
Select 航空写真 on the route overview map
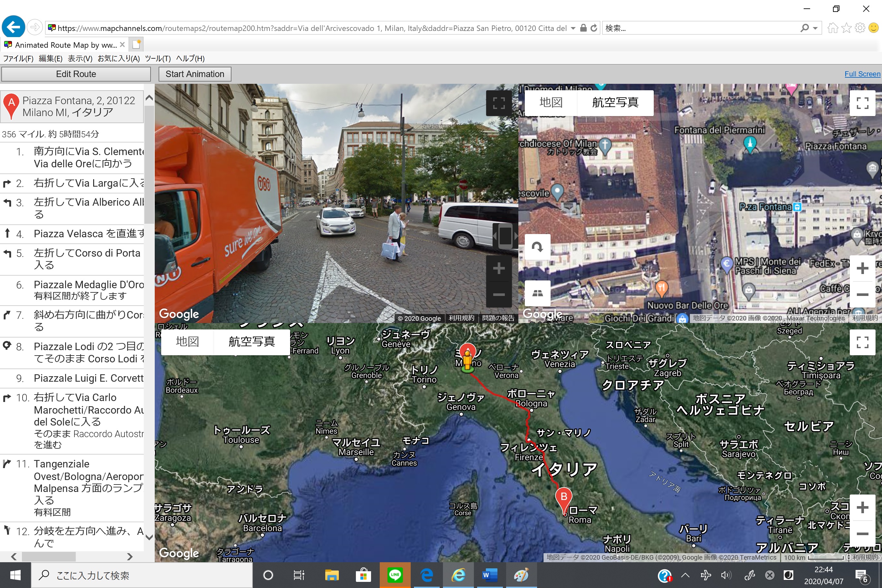click(252, 342)
